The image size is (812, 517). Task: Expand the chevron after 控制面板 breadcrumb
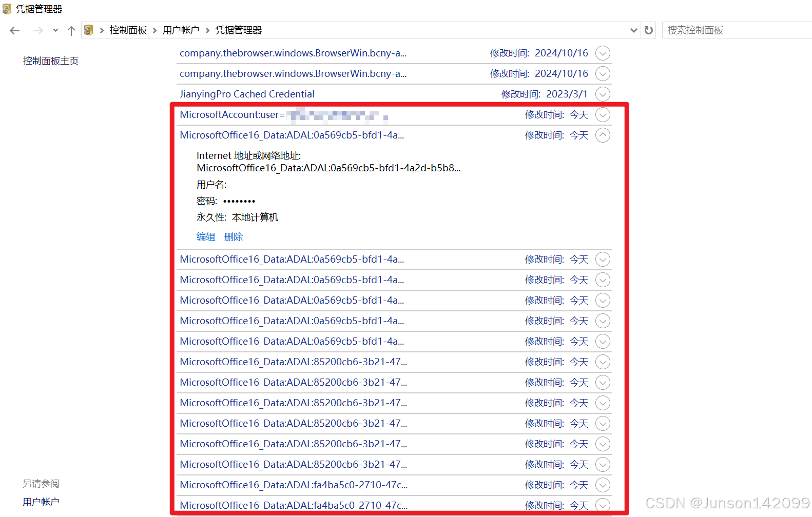click(154, 30)
